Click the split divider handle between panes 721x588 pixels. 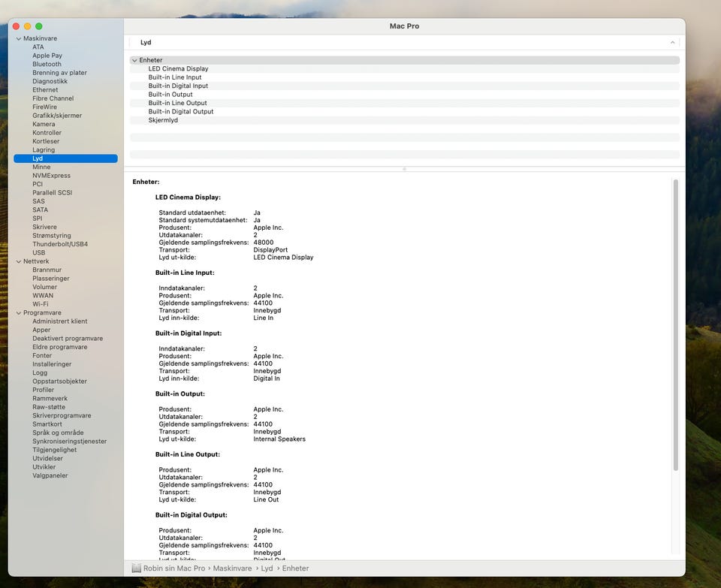coord(404,169)
